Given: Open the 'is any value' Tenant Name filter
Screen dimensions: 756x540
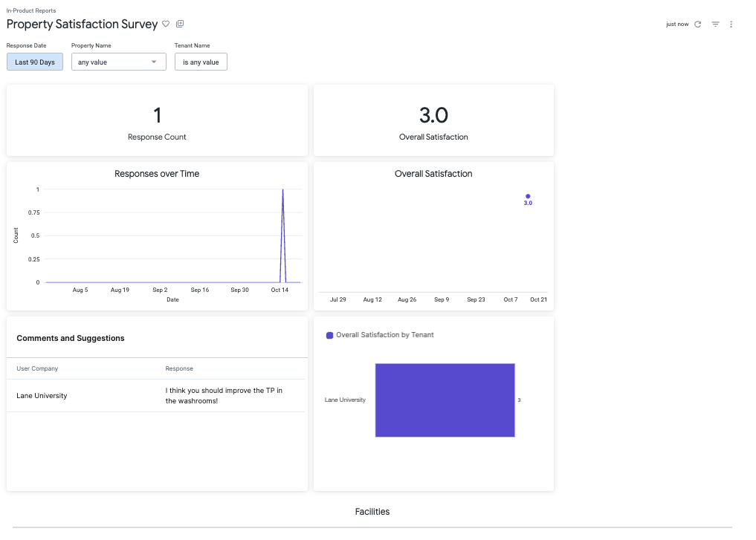Looking at the screenshot, I should pos(201,62).
